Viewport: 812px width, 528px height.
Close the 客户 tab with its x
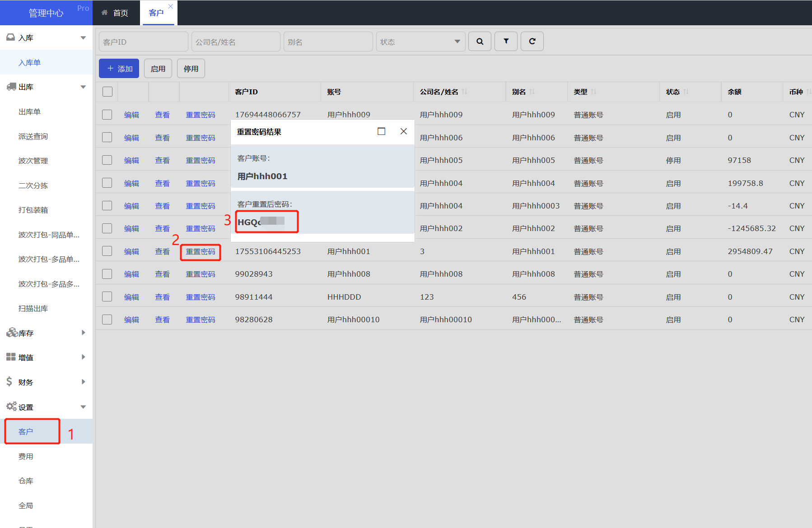click(x=170, y=6)
